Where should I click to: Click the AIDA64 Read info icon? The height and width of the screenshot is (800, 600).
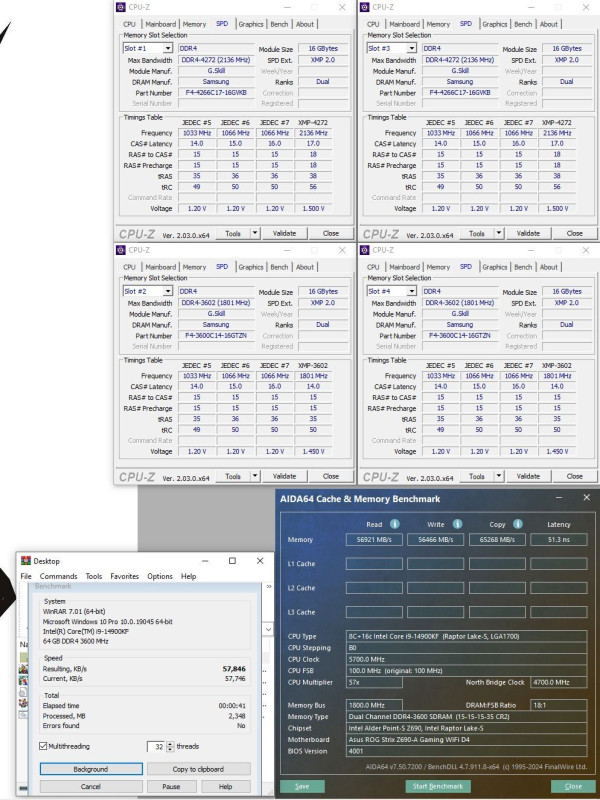[x=394, y=524]
